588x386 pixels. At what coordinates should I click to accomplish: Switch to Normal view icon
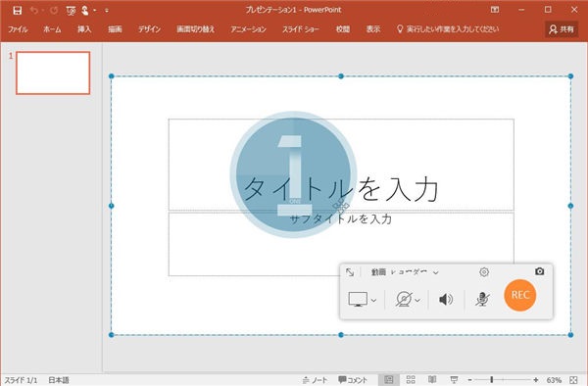click(388, 380)
